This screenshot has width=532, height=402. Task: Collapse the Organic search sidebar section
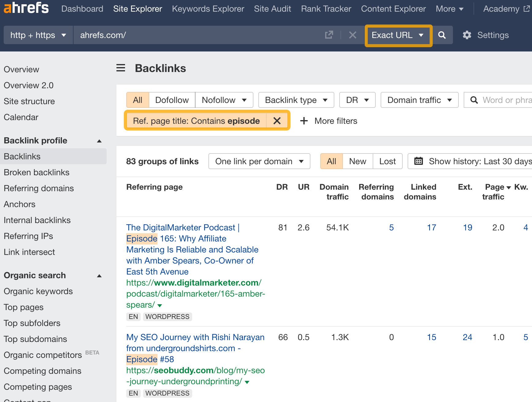tap(99, 275)
